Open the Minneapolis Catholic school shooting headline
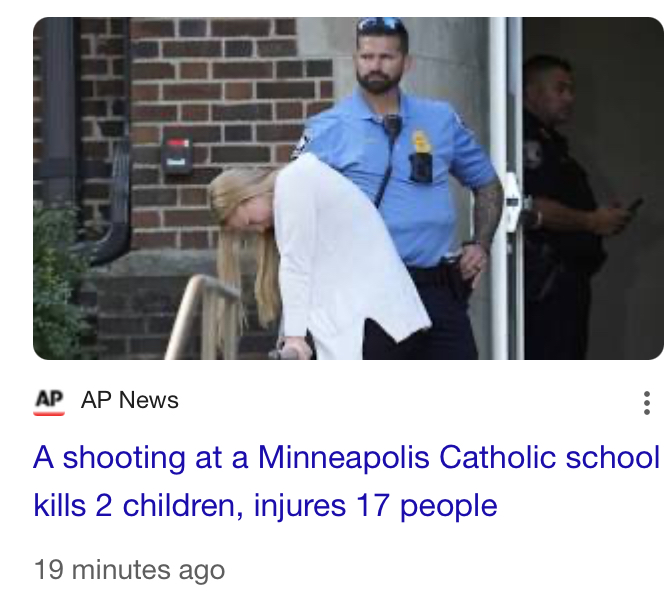Screen dimensions: 672x591 click(346, 481)
